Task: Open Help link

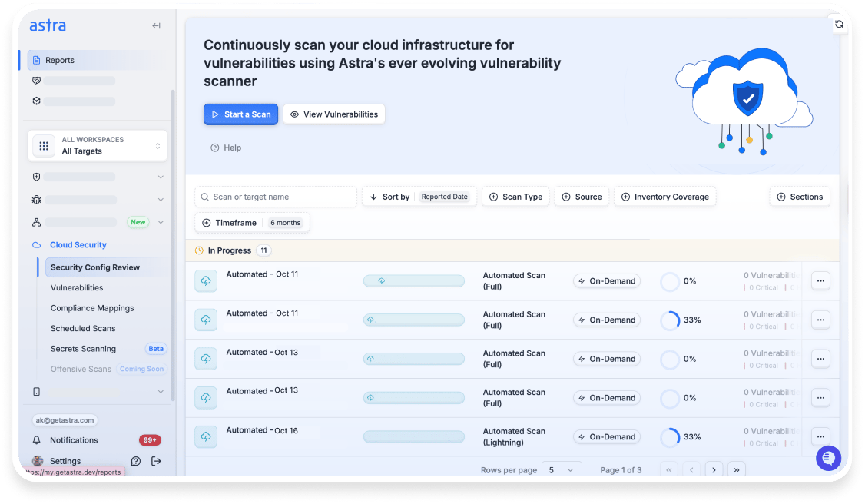Action: (x=226, y=148)
